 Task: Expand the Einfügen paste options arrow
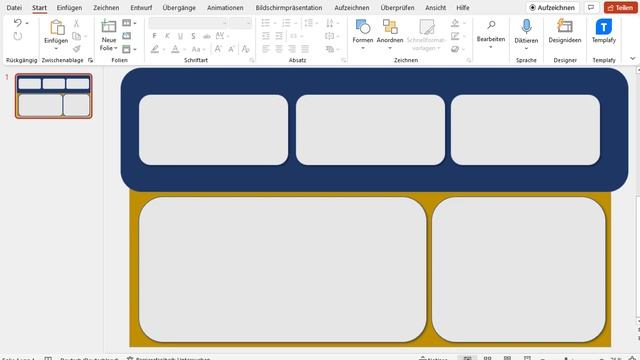click(56, 49)
